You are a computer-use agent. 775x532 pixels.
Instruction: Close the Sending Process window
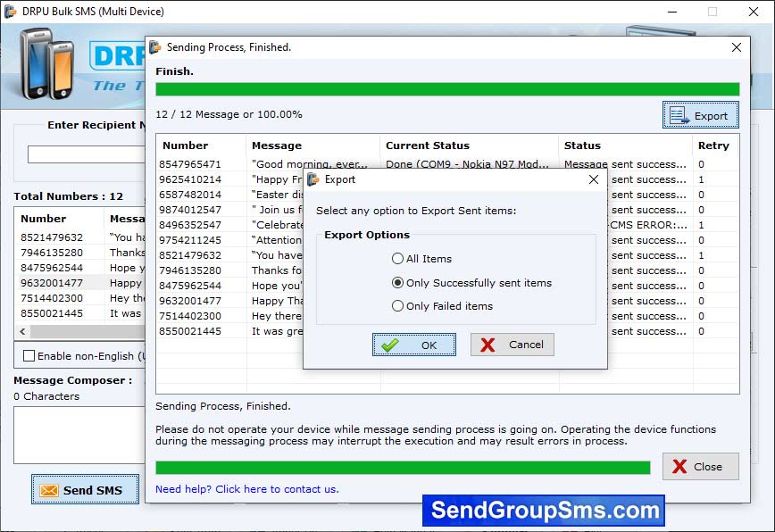tap(701, 466)
